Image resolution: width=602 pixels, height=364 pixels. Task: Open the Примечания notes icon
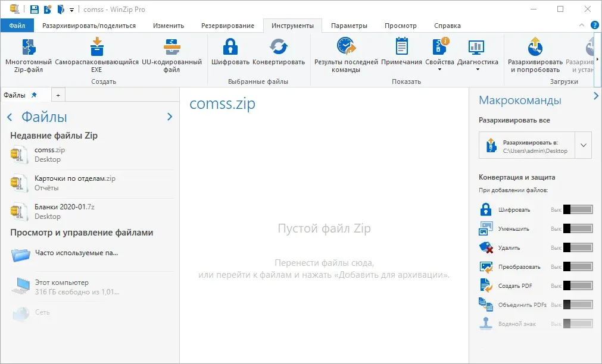(x=401, y=46)
